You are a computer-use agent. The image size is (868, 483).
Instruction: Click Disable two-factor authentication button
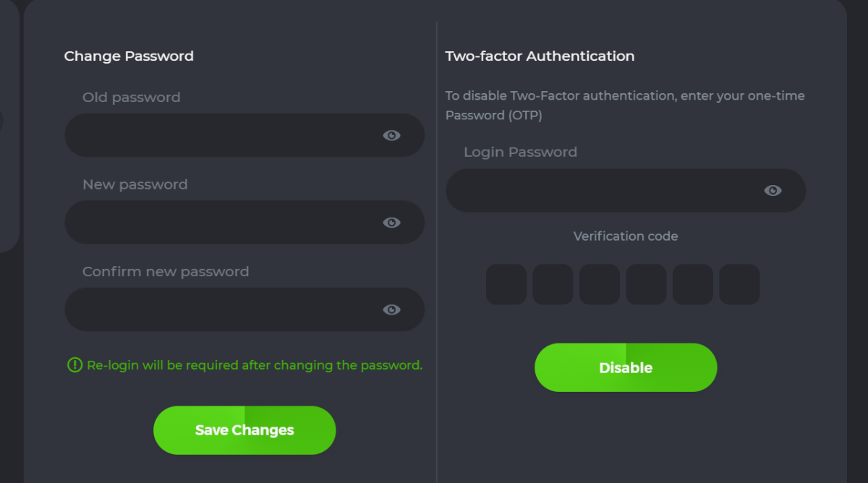[626, 367]
